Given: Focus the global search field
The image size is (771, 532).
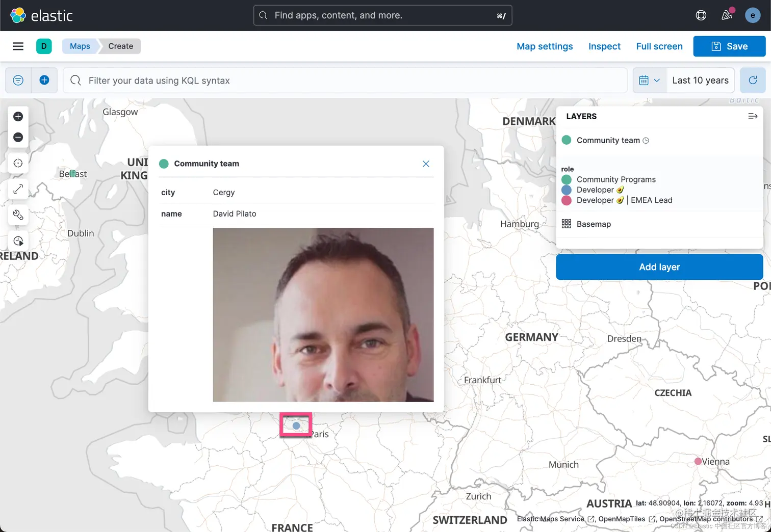Looking at the screenshot, I should [382, 15].
